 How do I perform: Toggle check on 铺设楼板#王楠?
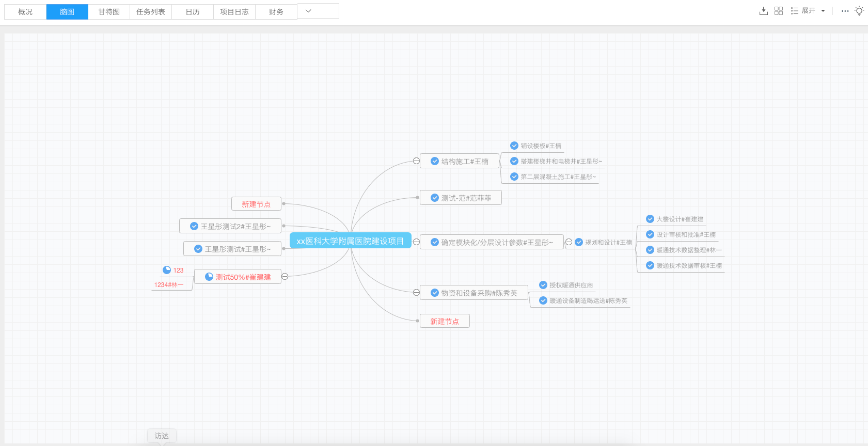(x=514, y=146)
